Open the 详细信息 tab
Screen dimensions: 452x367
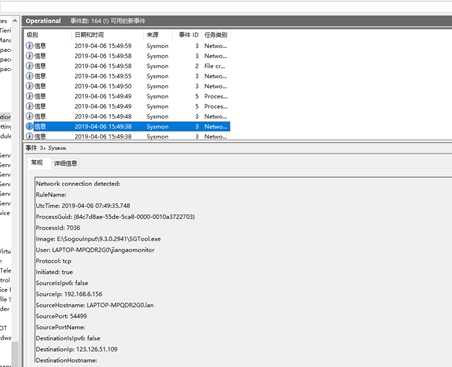click(x=65, y=163)
